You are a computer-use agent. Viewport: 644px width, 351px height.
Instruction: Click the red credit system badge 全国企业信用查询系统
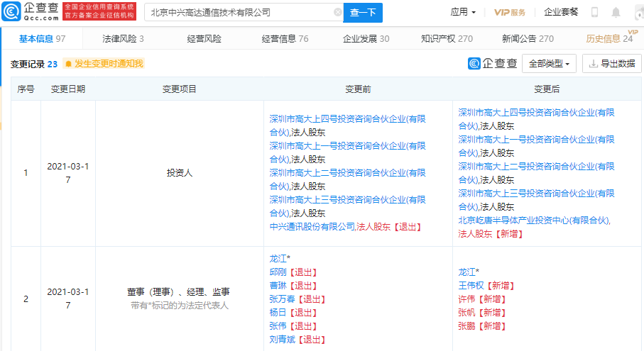pos(99,11)
